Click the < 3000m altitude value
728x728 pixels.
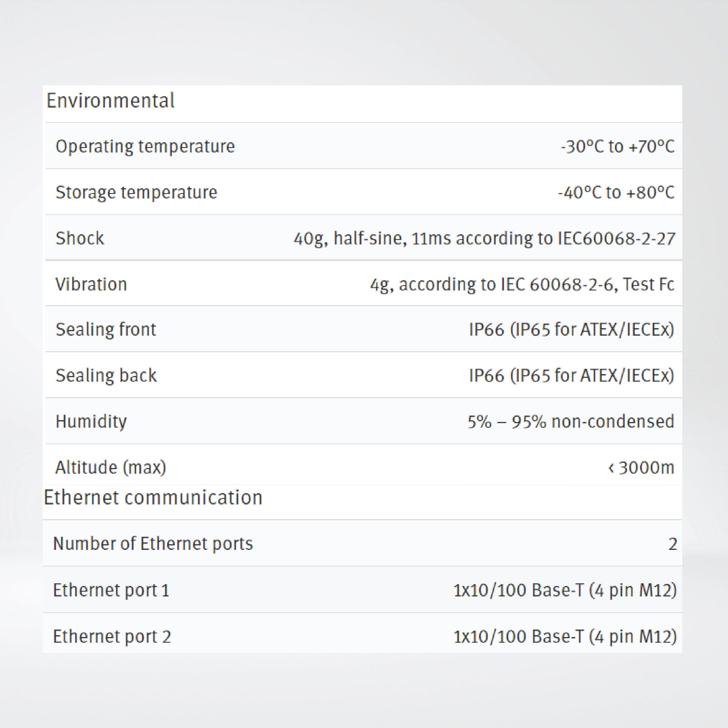tap(641, 468)
